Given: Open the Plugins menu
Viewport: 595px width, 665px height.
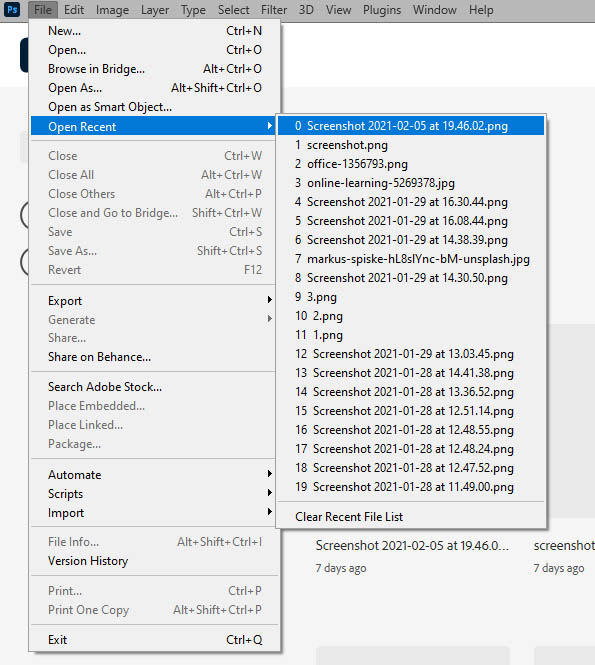Looking at the screenshot, I should [382, 10].
